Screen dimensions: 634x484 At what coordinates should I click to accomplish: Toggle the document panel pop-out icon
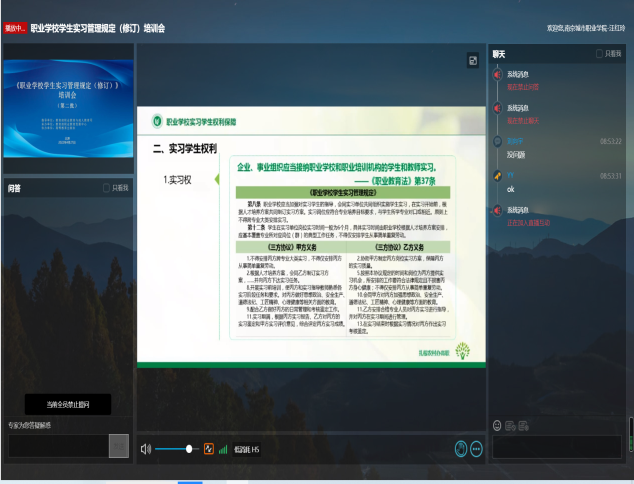click(x=473, y=61)
